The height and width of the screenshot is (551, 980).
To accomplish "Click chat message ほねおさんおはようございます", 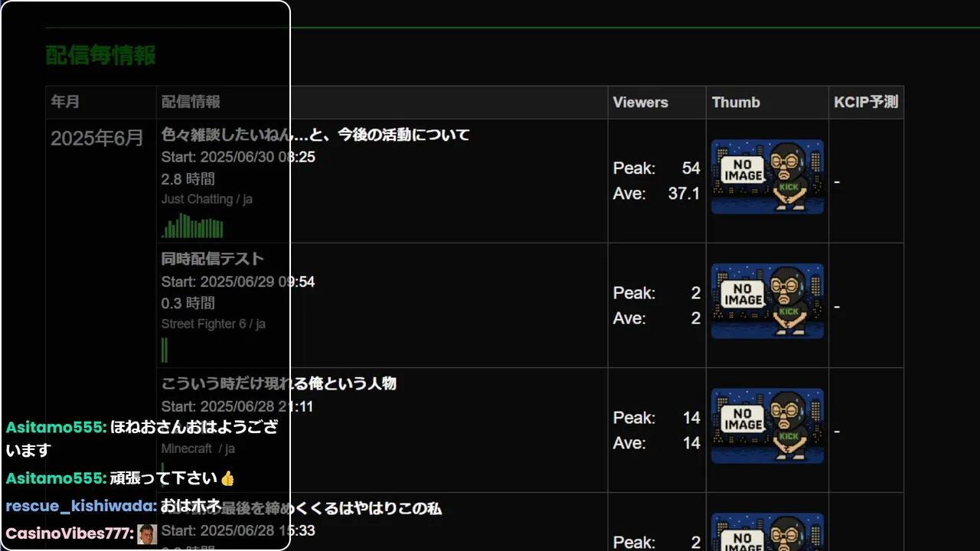I will click(142, 439).
